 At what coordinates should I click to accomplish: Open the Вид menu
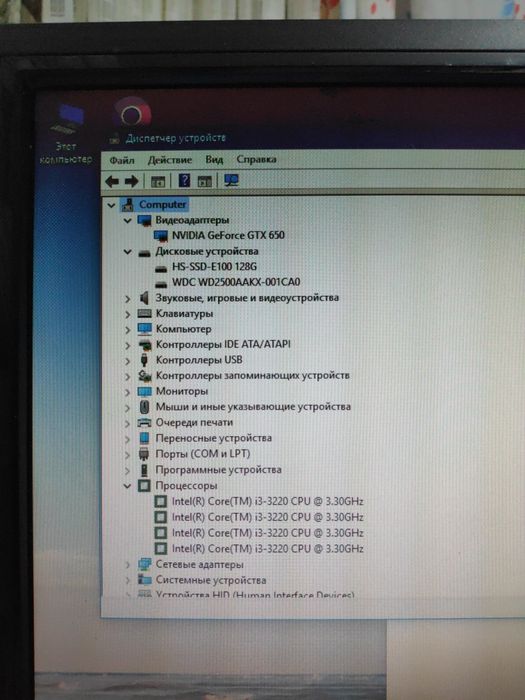coord(214,159)
